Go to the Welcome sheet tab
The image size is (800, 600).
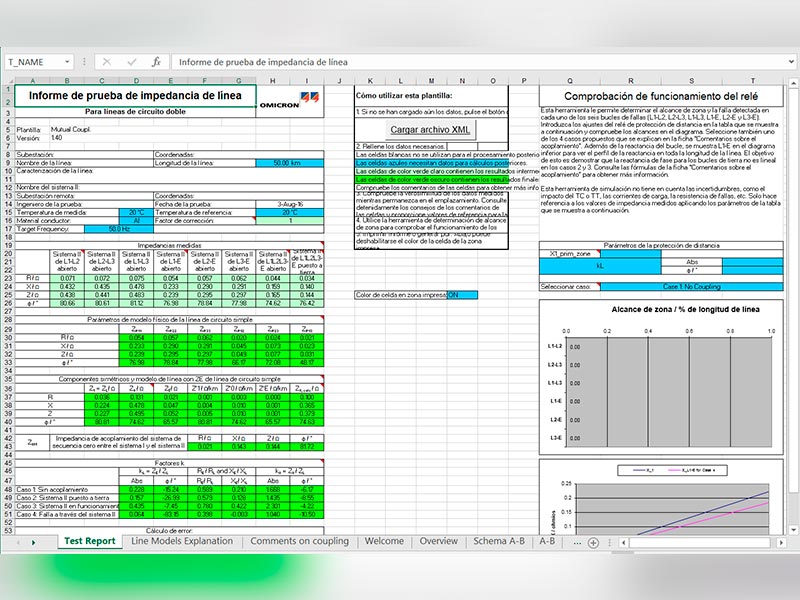tap(384, 541)
